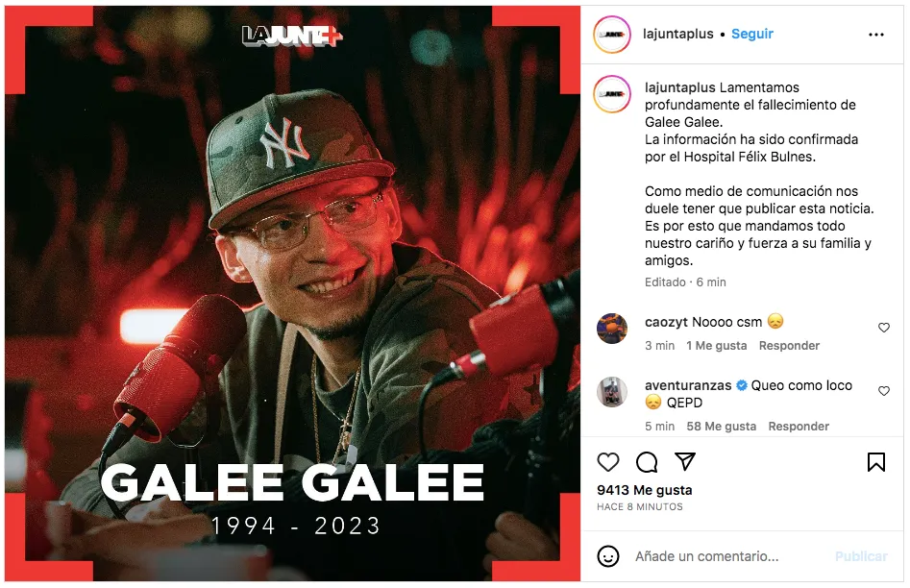Share the post via paper plane icon
910x588 pixels.
pyautogui.click(x=685, y=461)
